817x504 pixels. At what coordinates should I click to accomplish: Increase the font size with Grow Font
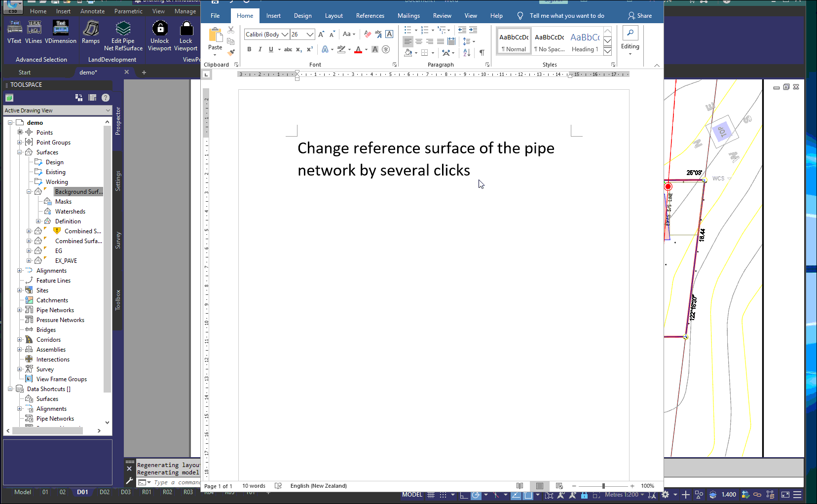(x=321, y=34)
